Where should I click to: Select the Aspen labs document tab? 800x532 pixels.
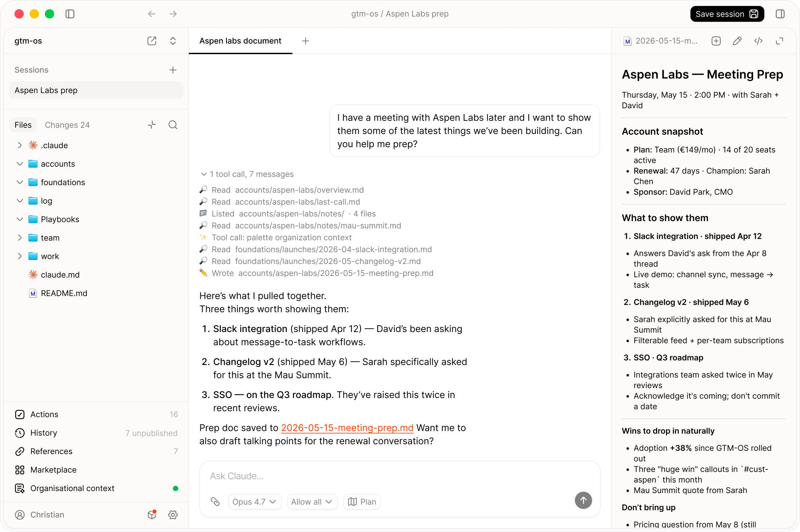click(240, 41)
